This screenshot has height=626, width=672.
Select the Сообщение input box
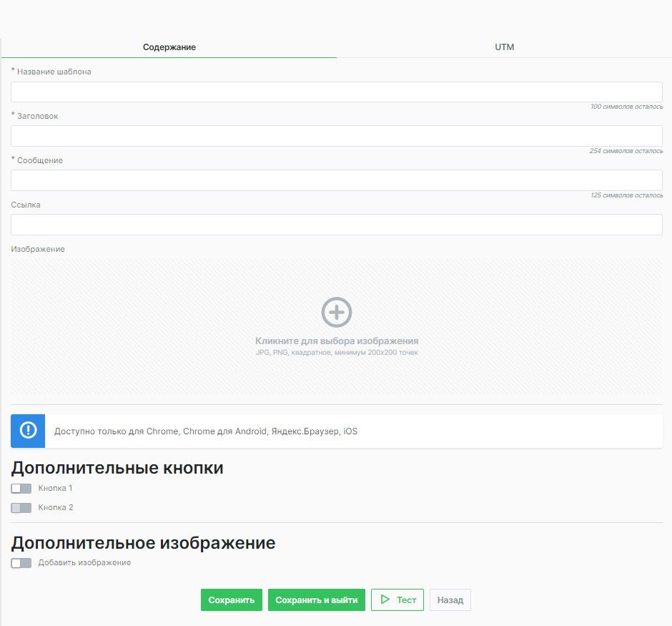pos(336,180)
